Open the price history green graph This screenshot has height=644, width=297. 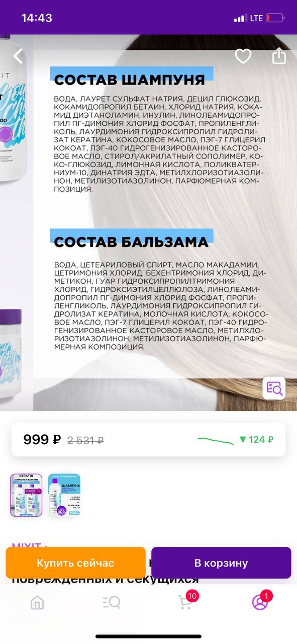coord(215,441)
